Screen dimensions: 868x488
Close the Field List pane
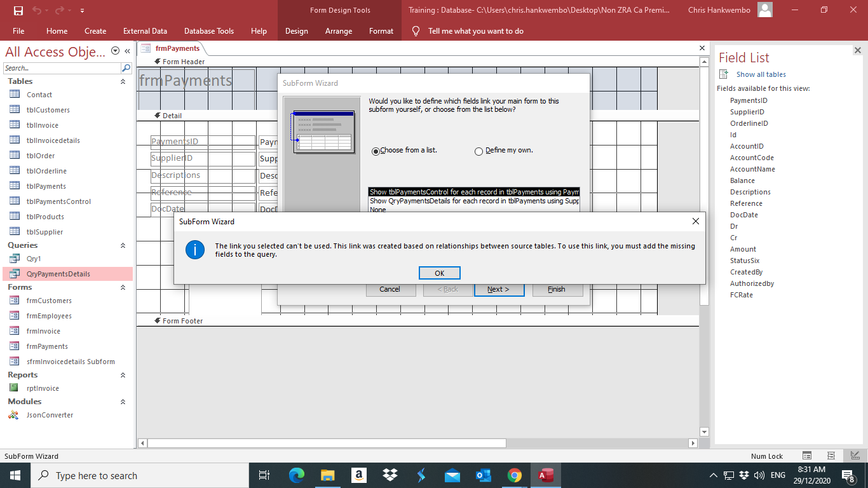(x=857, y=50)
